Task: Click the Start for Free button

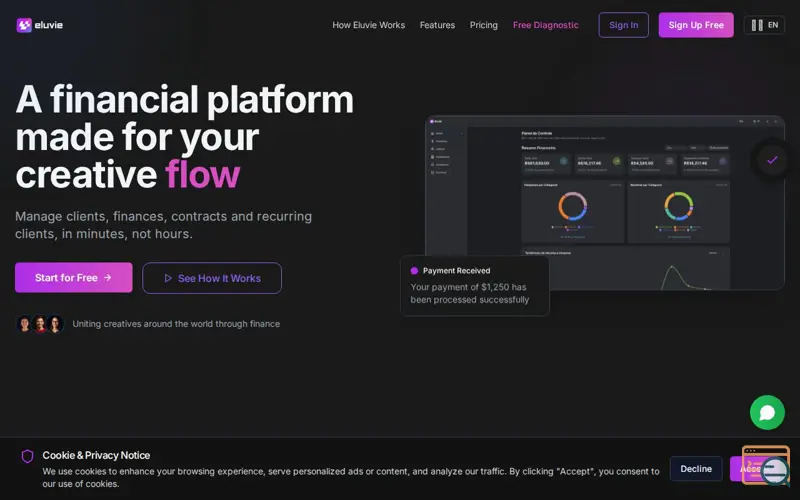Action: coord(73,278)
